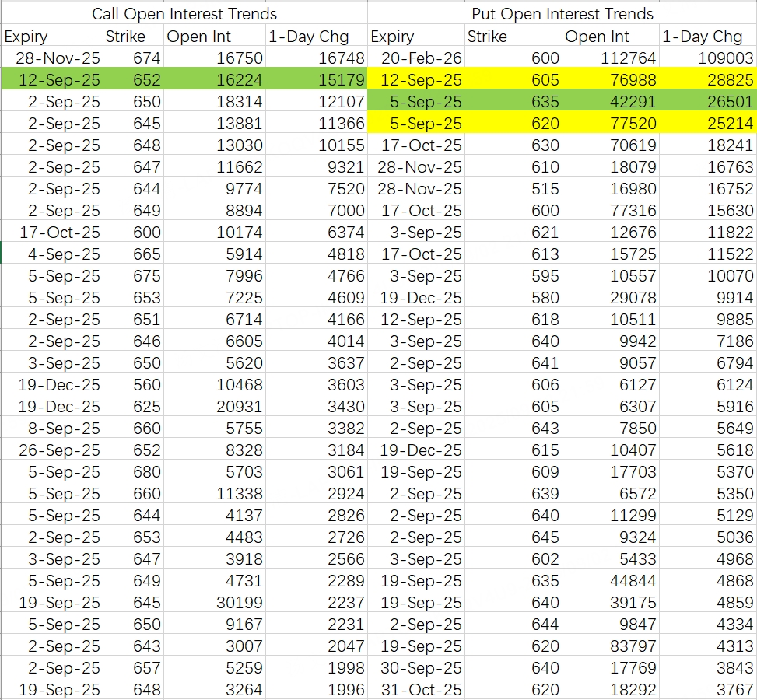The width and height of the screenshot is (757, 700).
Task: Click the call-side 'Open Int' column header
Action: [215, 37]
